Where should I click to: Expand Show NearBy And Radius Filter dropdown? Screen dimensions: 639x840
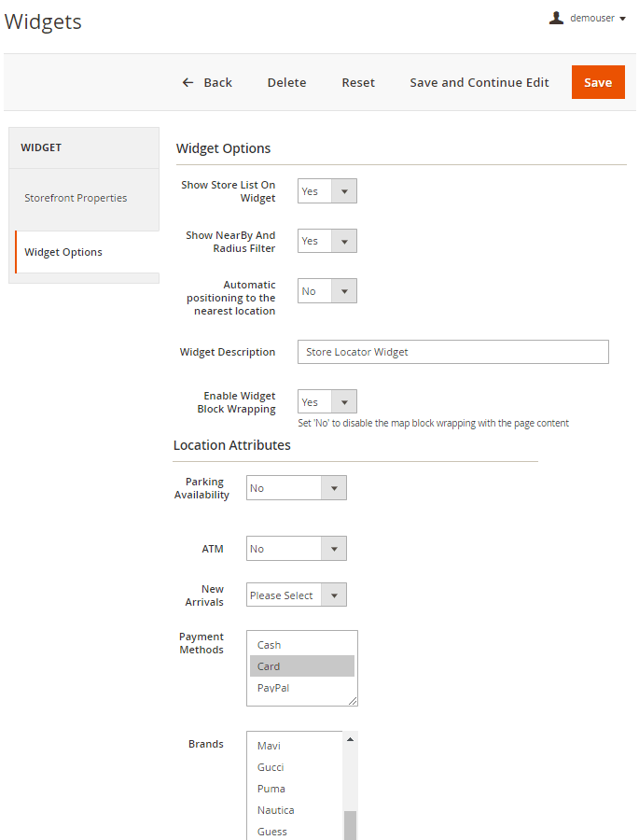(327, 241)
